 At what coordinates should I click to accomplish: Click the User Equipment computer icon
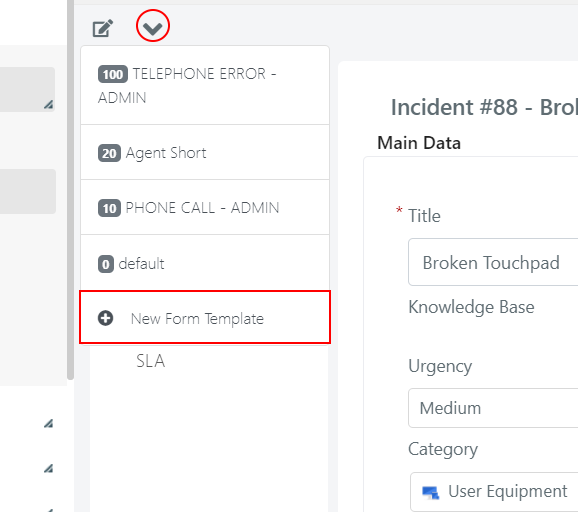(431, 492)
